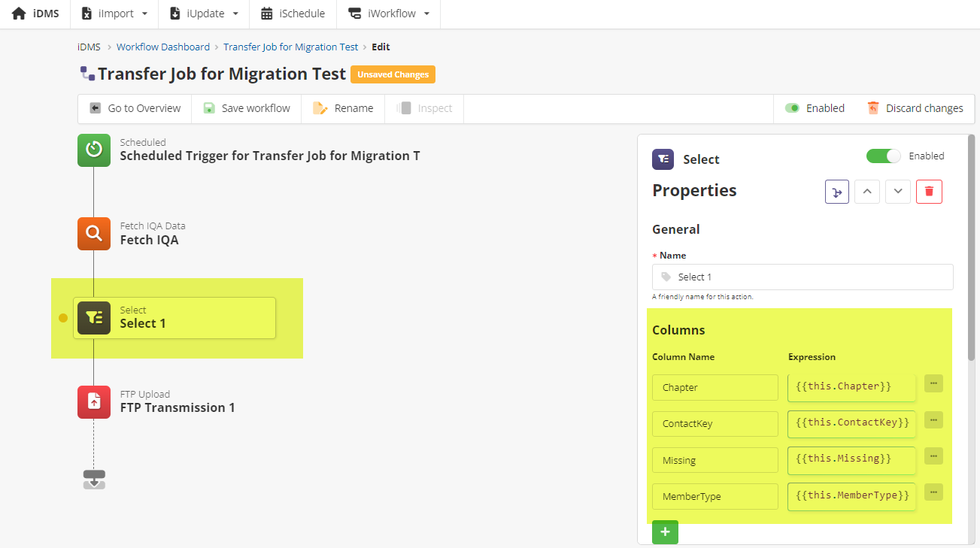Go to the iDMS home menu
Screen dimensions: 980x548
click(35, 14)
